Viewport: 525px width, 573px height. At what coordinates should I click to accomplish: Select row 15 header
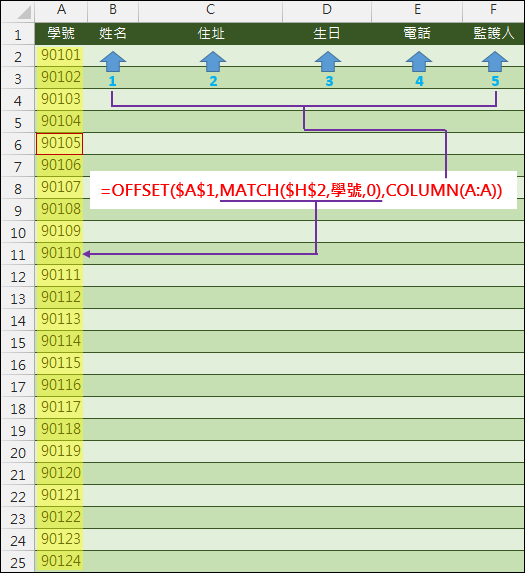point(18,342)
